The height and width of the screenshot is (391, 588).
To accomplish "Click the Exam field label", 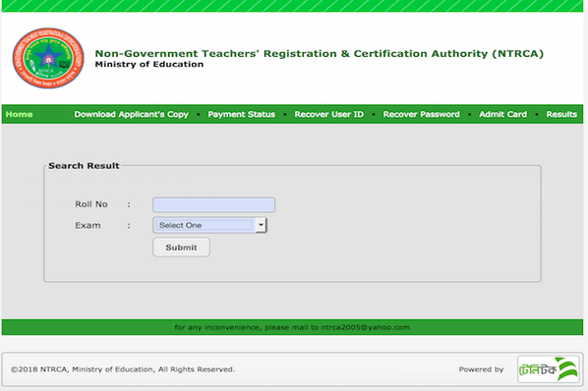I will click(88, 225).
